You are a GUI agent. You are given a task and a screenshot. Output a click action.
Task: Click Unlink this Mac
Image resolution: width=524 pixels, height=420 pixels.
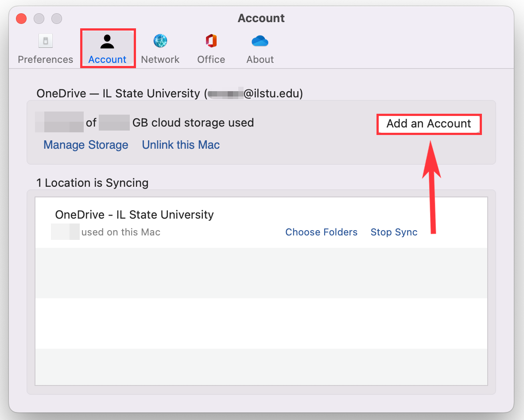pos(181,145)
